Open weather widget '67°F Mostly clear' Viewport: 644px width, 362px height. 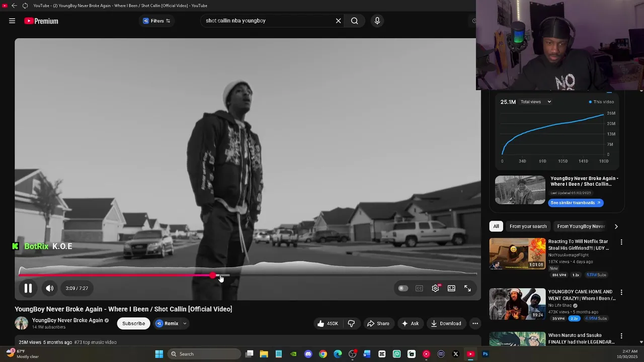pos(23,353)
